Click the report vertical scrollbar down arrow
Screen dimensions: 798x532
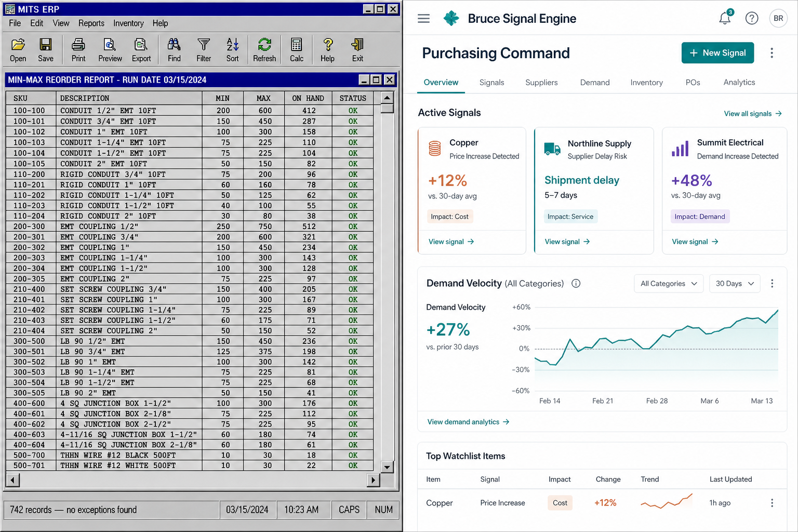[387, 467]
